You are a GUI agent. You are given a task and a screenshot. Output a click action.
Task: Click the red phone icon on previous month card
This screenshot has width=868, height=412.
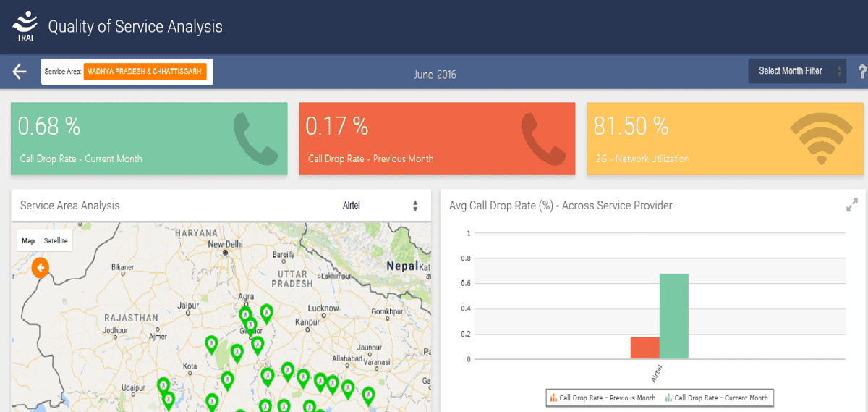(543, 138)
